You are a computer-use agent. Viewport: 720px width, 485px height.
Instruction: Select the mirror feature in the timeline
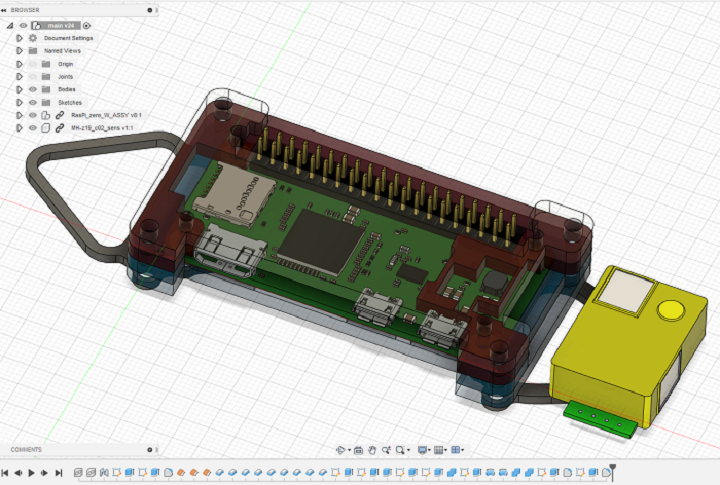104,472
